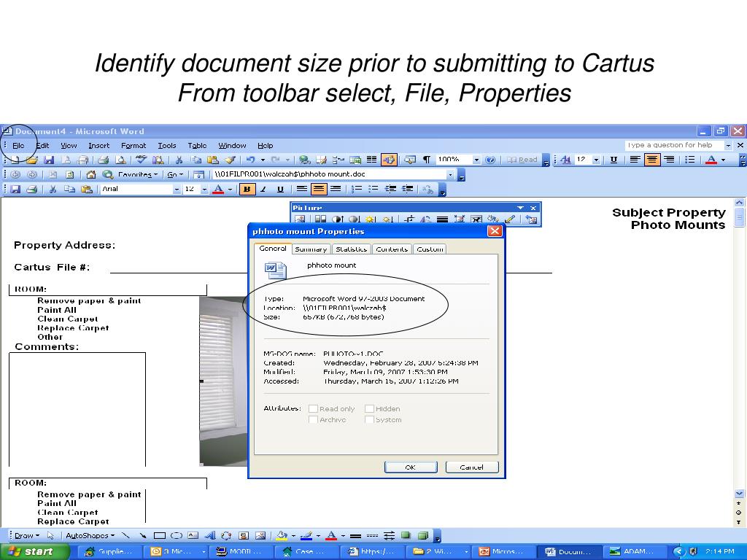Insert a Text Box from the Drawing toolbar
Image resolution: width=747 pixels, height=560 pixels.
(x=193, y=536)
